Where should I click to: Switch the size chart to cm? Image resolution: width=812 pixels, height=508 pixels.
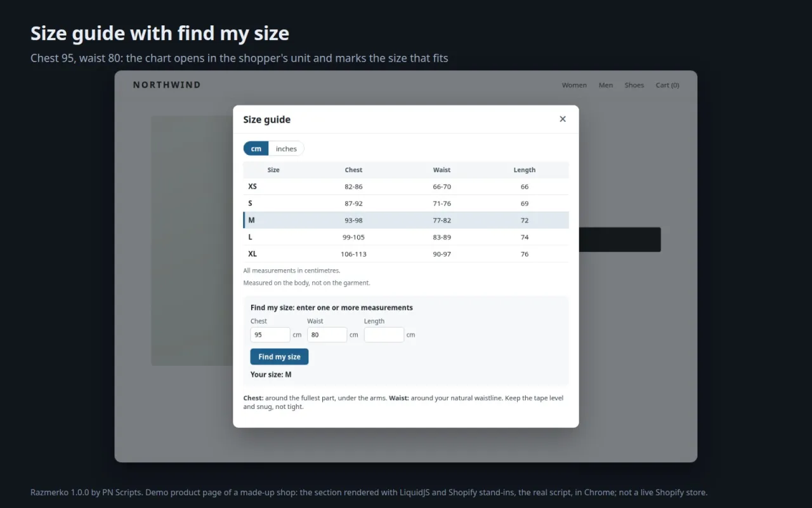tap(256, 149)
